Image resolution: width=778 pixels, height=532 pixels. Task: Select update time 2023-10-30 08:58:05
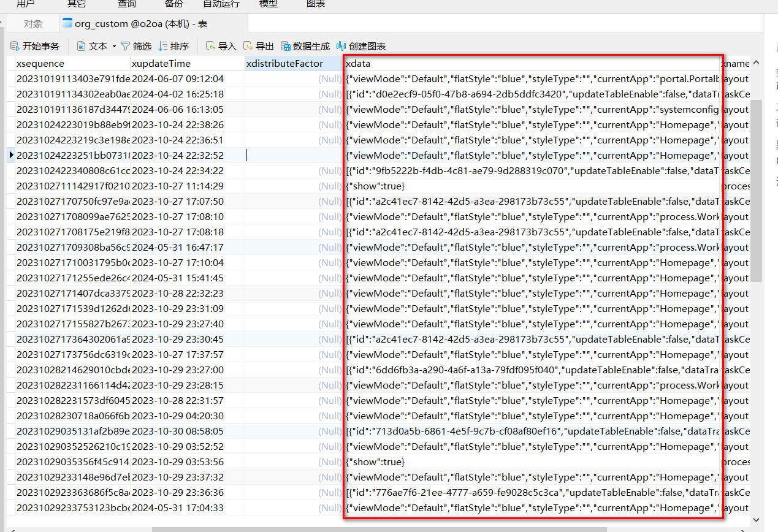pos(187,431)
